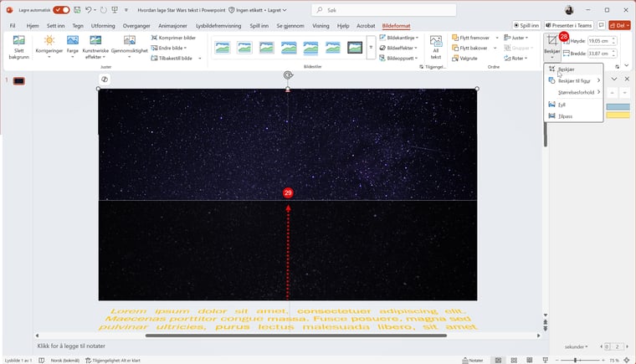
Task: Click the zoom slider handle
Action: click(575, 360)
